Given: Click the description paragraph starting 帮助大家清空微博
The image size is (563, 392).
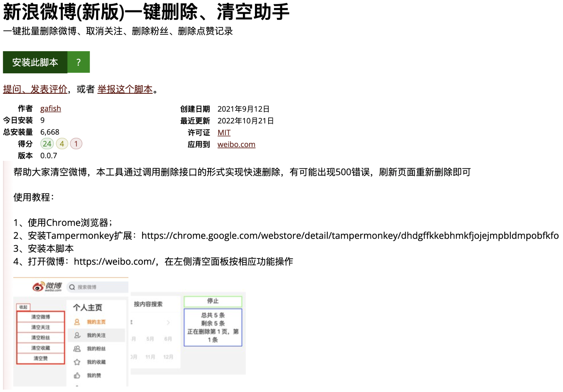Looking at the screenshot, I should point(242,172).
